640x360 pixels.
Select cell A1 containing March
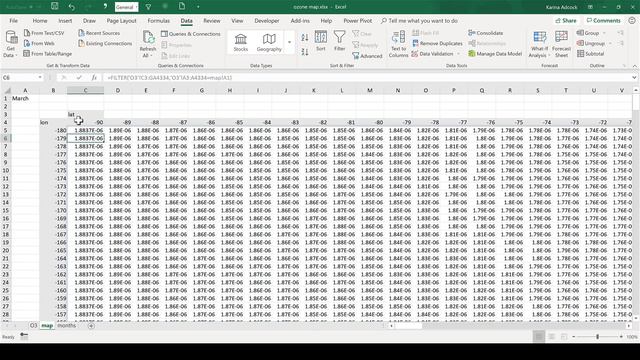point(25,98)
